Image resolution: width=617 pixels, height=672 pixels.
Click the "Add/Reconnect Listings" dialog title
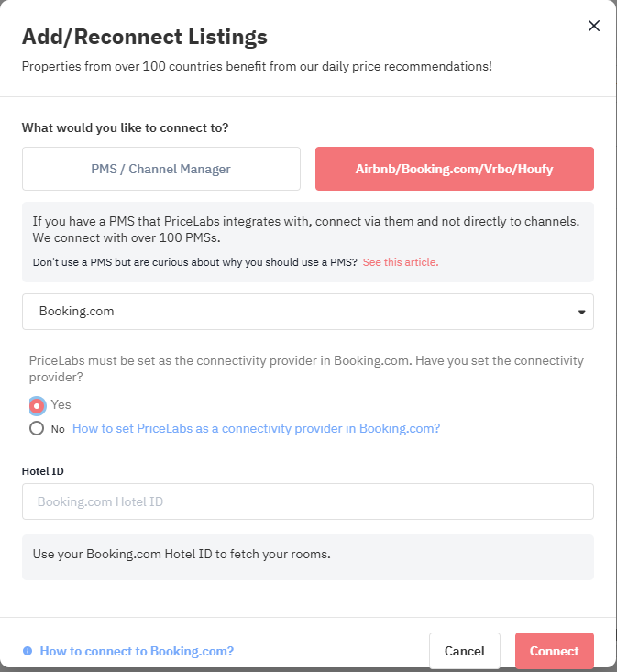[x=145, y=37]
